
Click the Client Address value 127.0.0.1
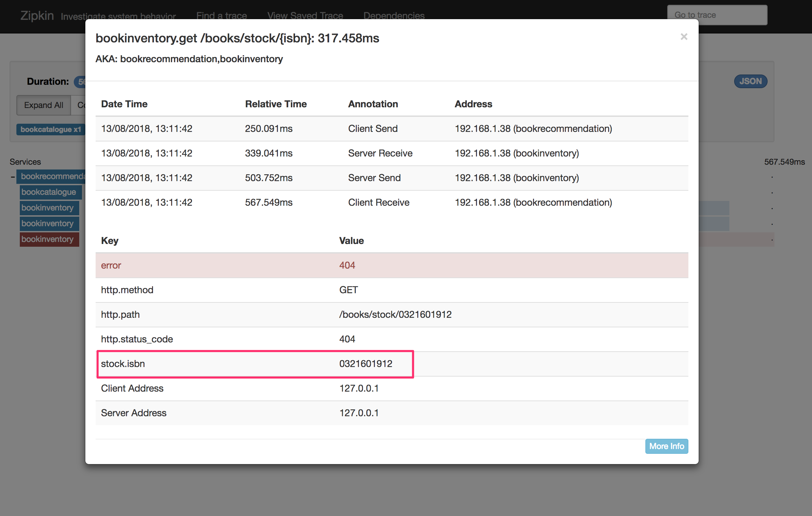point(359,389)
